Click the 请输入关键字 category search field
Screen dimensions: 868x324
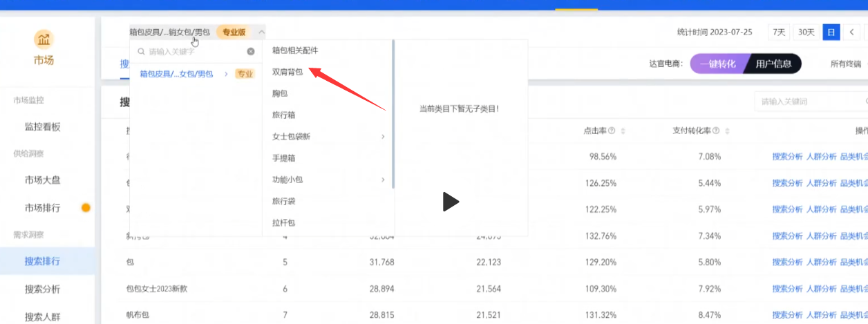coord(194,51)
